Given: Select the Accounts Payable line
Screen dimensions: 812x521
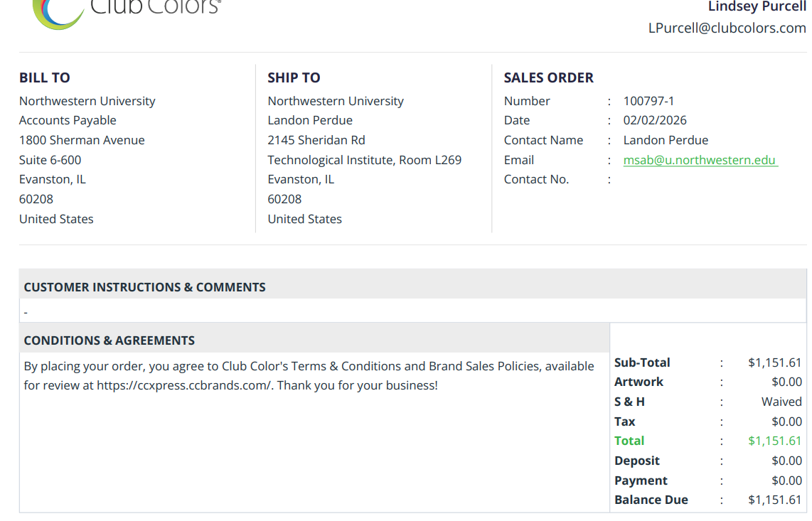Looking at the screenshot, I should tap(68, 120).
